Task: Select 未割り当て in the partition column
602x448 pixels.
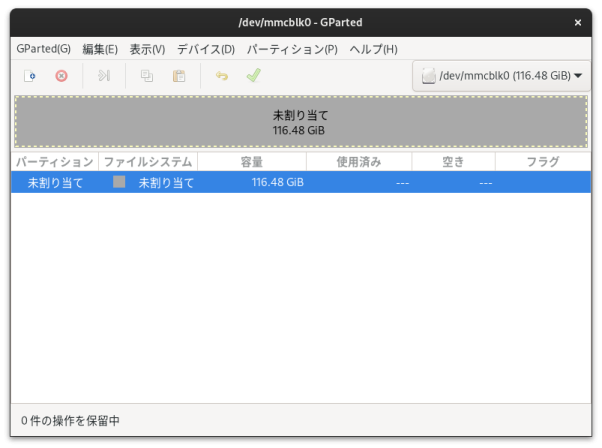Action: pyautogui.click(x=55, y=182)
